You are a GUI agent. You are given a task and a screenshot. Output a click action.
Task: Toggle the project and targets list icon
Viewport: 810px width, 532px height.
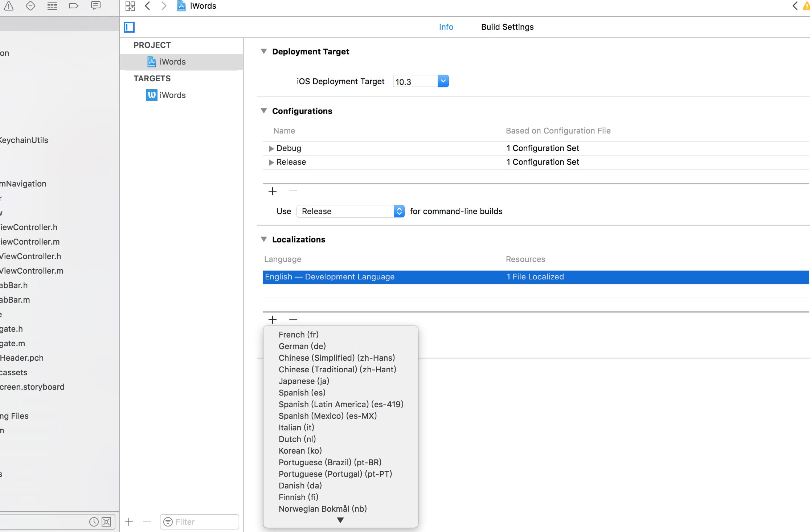(x=129, y=27)
